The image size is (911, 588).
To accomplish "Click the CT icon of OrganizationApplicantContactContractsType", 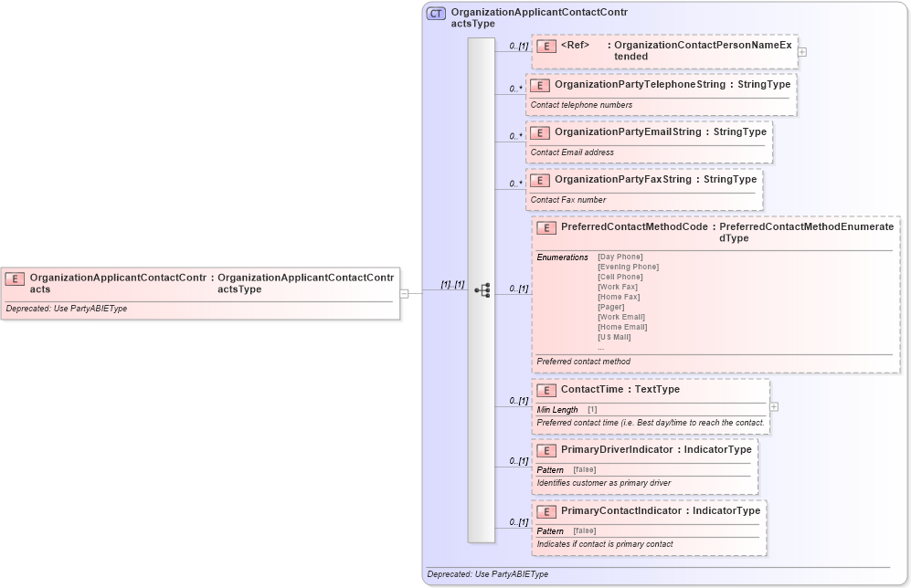I will pyautogui.click(x=434, y=12).
